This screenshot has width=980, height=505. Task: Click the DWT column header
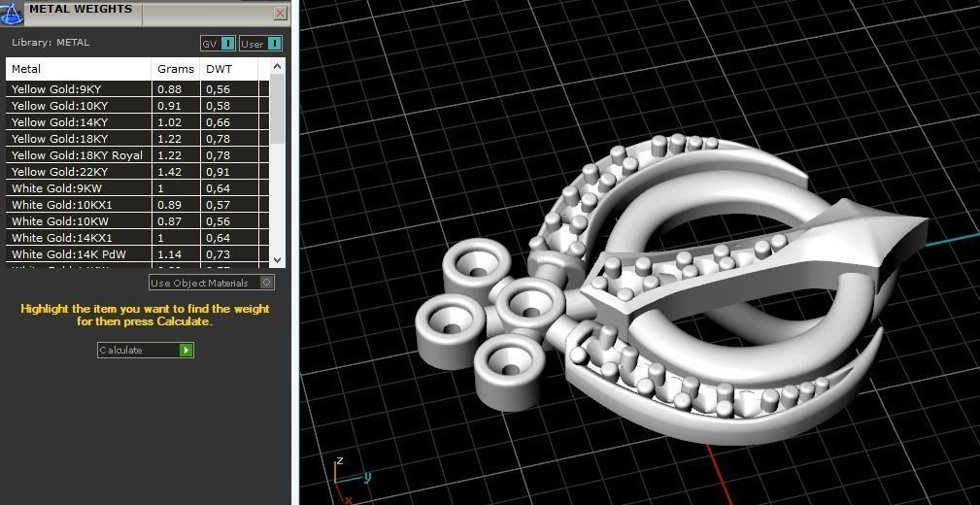229,69
